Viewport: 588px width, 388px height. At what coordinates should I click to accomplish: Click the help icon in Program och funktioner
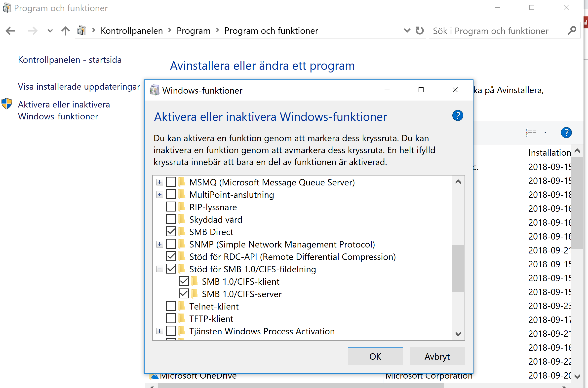(566, 133)
